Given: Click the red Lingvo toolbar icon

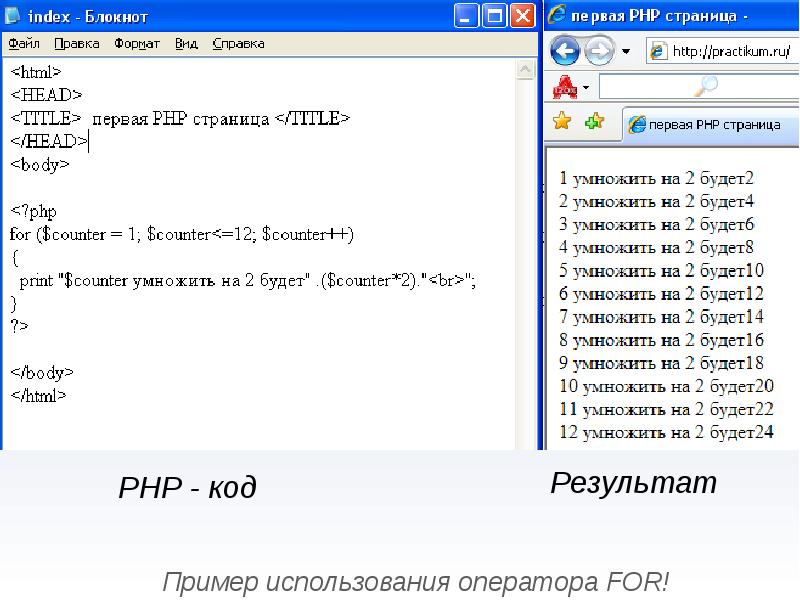Looking at the screenshot, I should click(x=565, y=86).
